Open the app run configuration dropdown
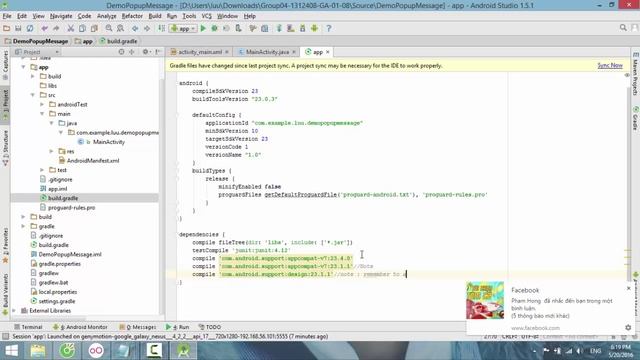 click(183, 28)
